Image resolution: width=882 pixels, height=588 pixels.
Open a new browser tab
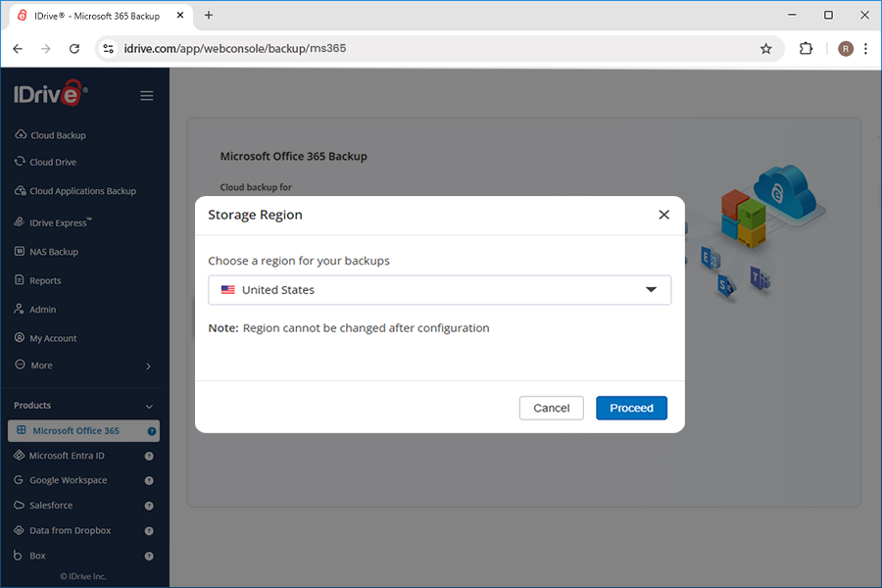[209, 16]
